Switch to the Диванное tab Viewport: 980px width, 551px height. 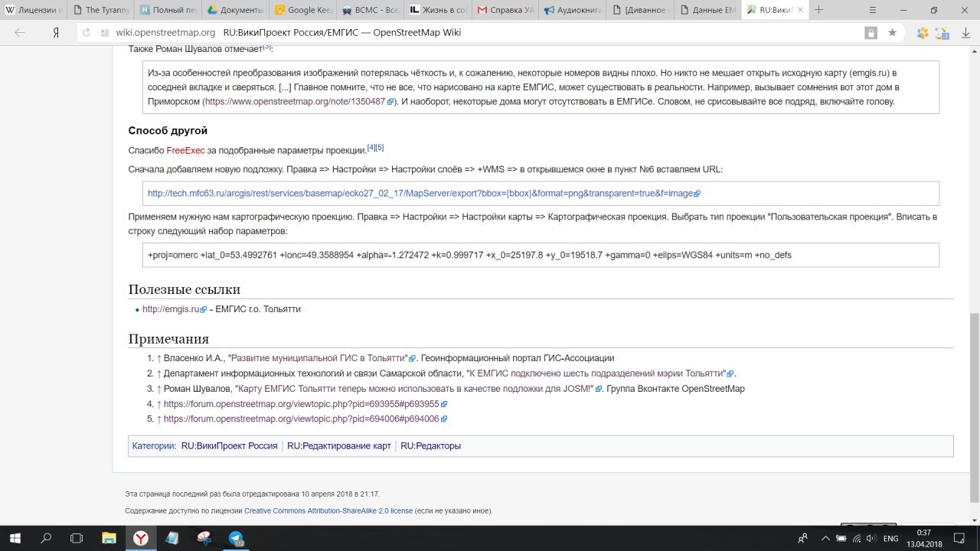(x=642, y=10)
